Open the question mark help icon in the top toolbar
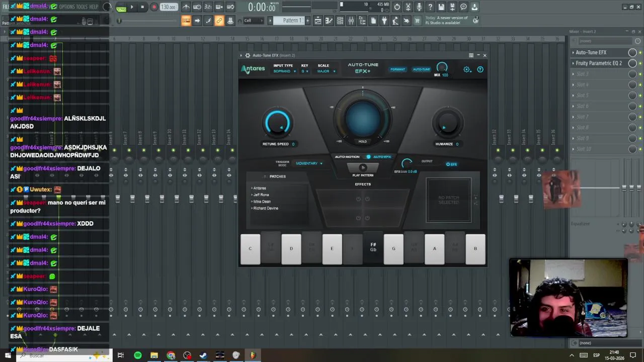The height and width of the screenshot is (362, 644). point(430,7)
